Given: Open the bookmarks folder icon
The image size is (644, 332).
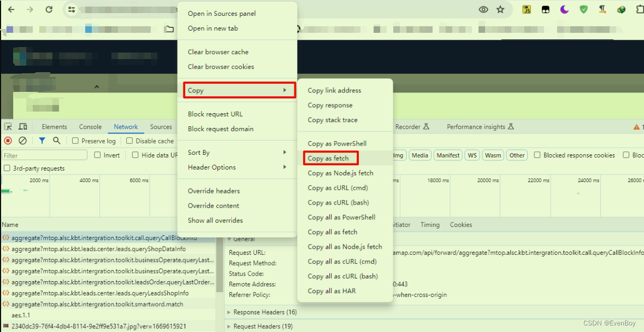Looking at the screenshot, I should [x=169, y=29].
